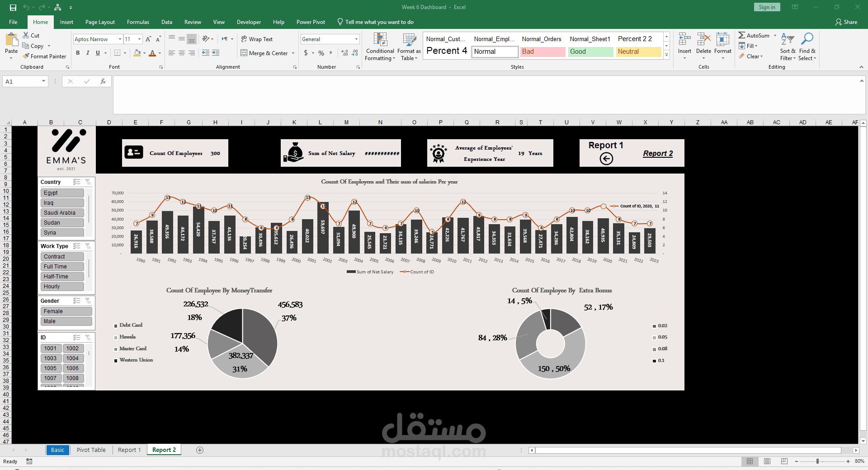Apply Merge & Center formatting
The width and height of the screenshot is (868, 470).
267,53
